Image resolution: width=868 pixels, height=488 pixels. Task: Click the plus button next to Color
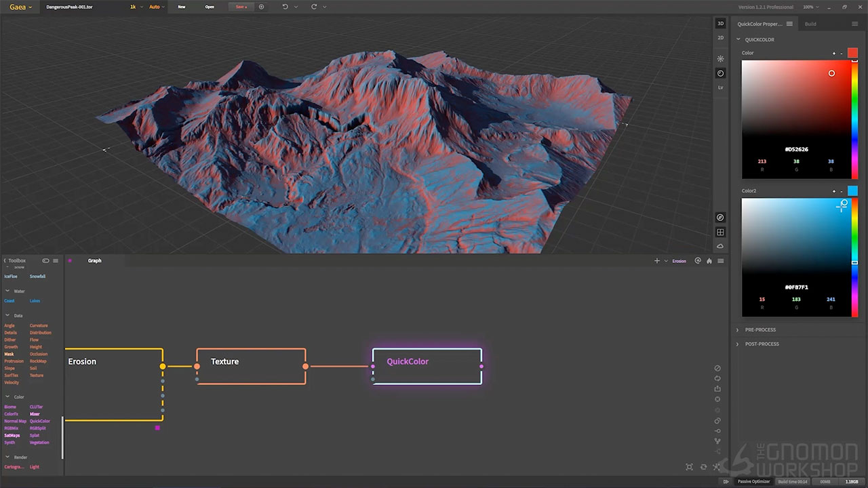pyautogui.click(x=834, y=53)
